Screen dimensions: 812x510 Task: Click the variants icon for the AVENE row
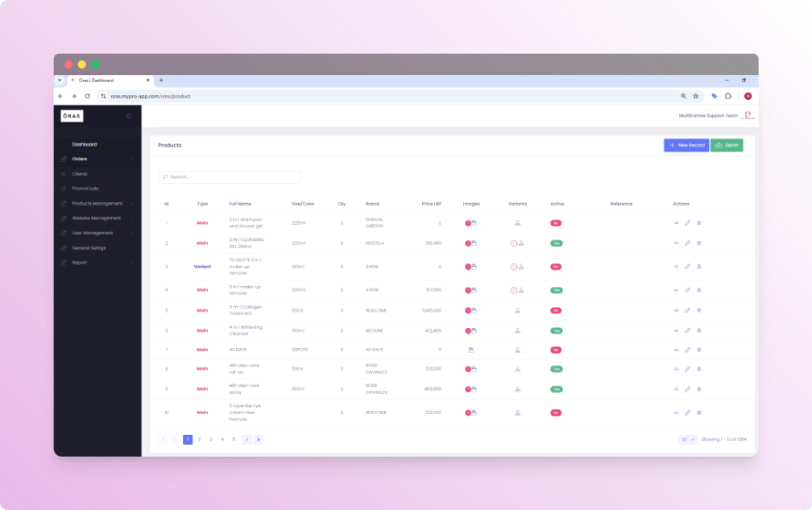tap(520, 289)
